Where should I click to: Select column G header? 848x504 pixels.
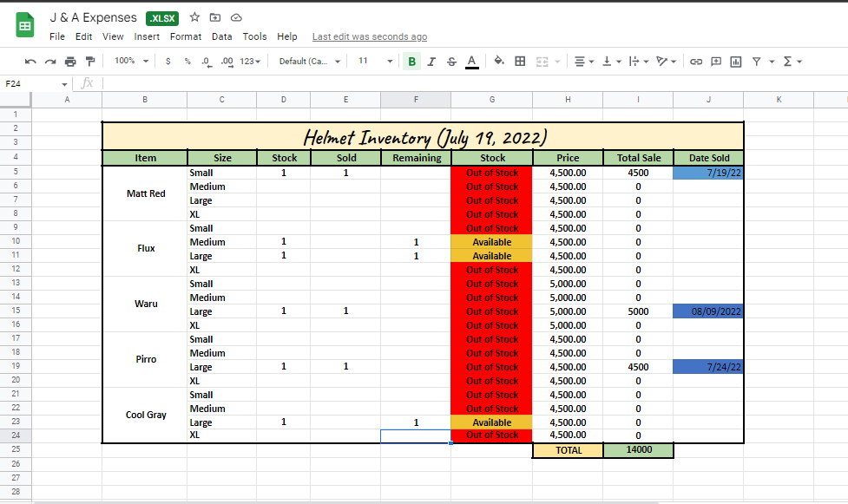tap(491, 100)
